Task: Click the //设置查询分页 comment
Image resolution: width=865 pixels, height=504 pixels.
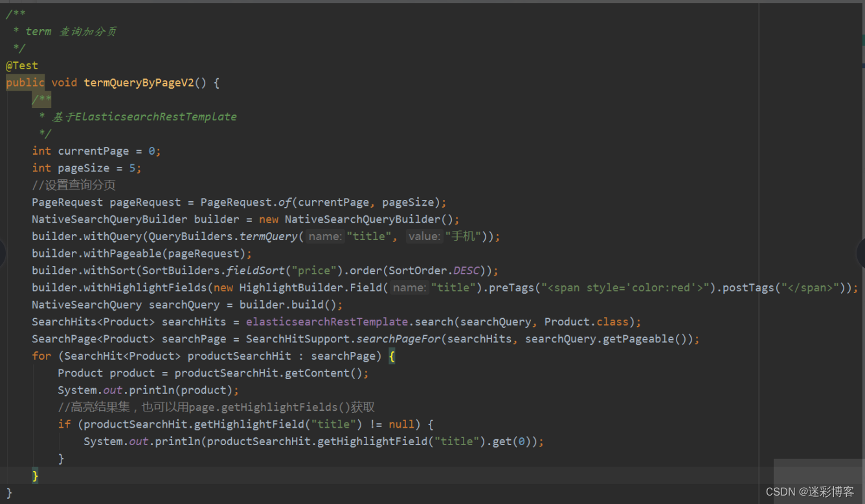Action: 74,185
